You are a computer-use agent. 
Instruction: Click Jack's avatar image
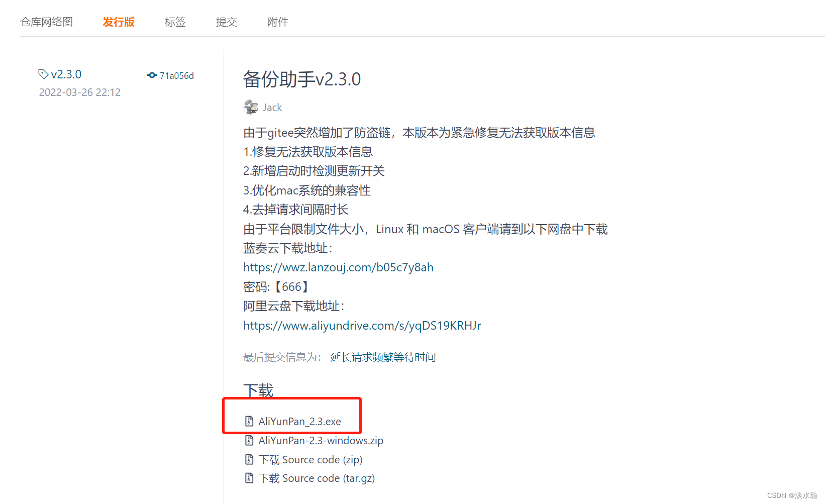coord(251,107)
